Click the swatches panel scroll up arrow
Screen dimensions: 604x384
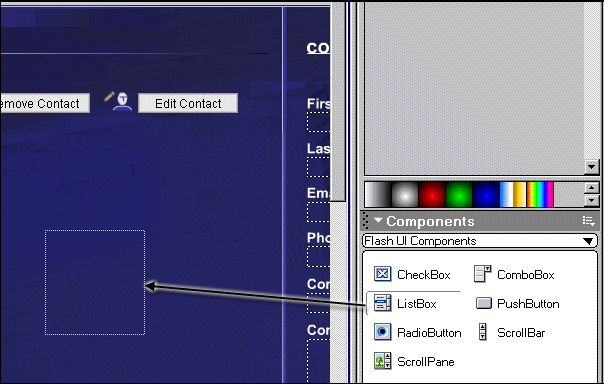pos(591,188)
